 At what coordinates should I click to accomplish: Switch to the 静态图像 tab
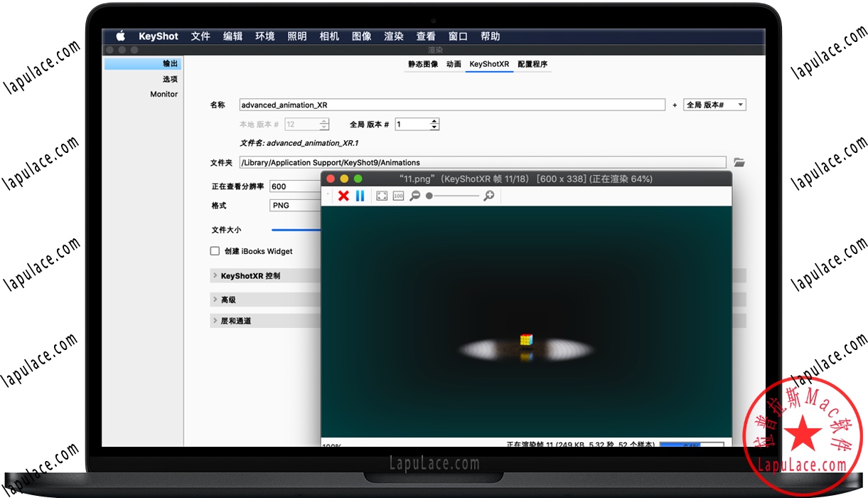pyautogui.click(x=423, y=64)
